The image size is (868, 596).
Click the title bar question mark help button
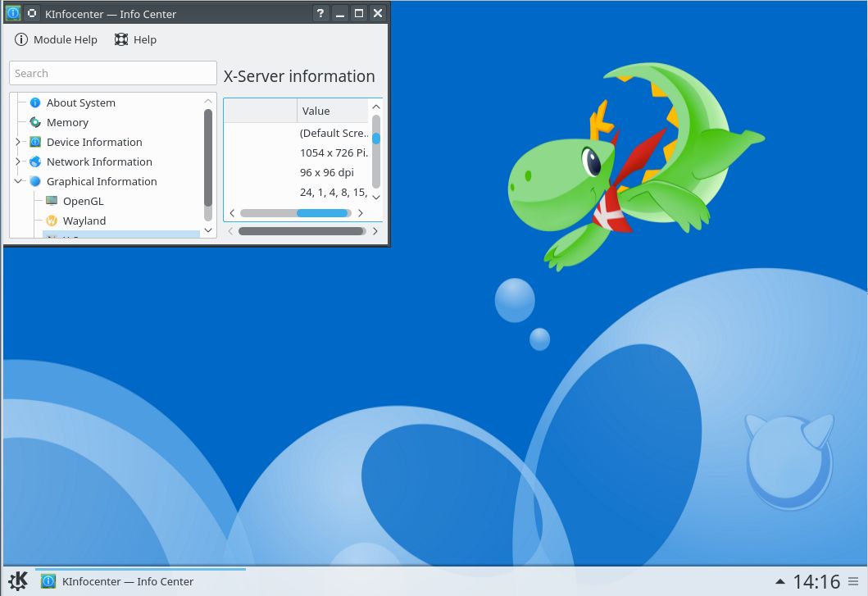320,13
